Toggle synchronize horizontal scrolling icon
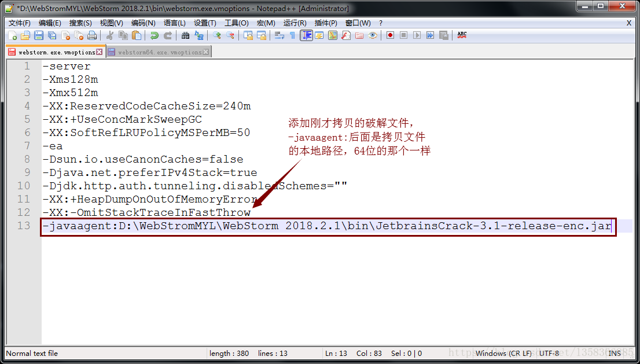This screenshot has height=364, width=640. click(x=261, y=35)
